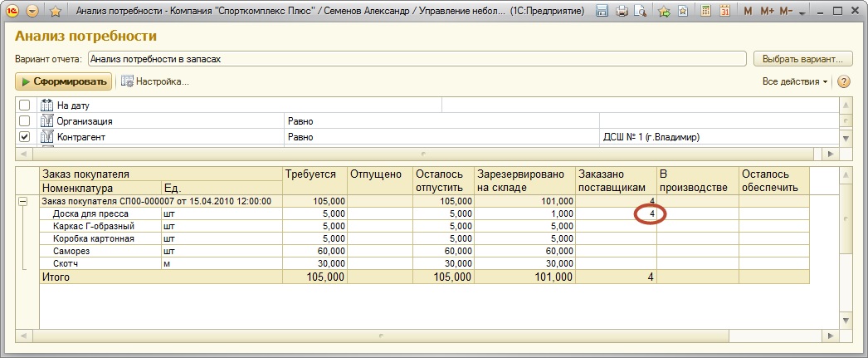Screen dimensions: 868x358
Task: Click the 'Вариант отчета' input field
Action: point(417,59)
